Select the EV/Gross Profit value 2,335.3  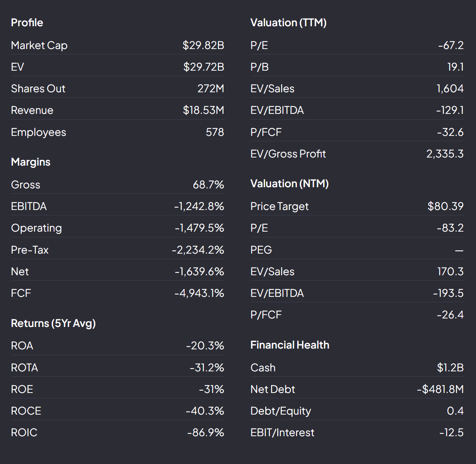pyautogui.click(x=445, y=154)
